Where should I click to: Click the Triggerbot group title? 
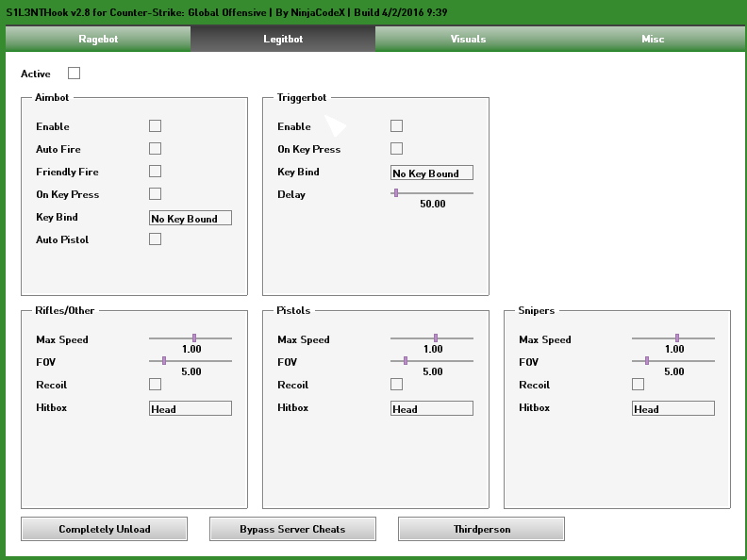(x=302, y=98)
